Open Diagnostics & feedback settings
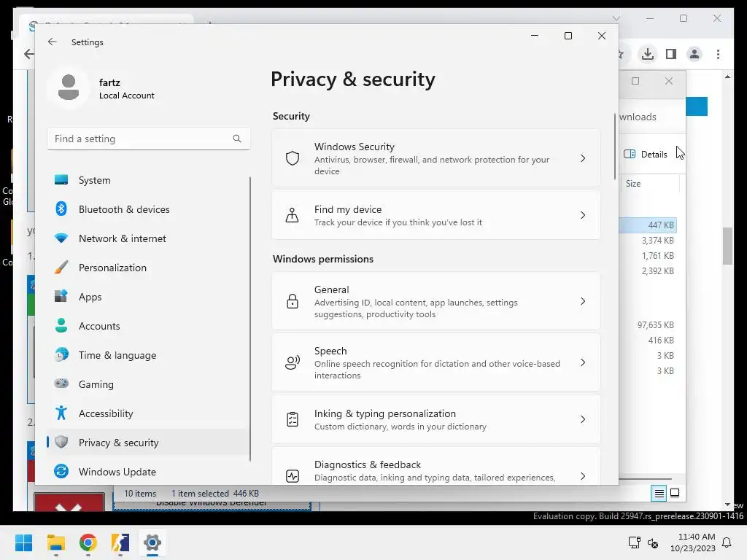Viewport: 747px width, 560px height. pyautogui.click(x=436, y=466)
